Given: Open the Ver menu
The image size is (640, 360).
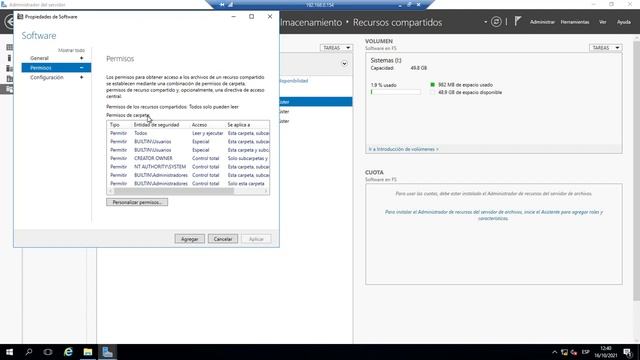Looking at the screenshot, I should tap(602, 22).
